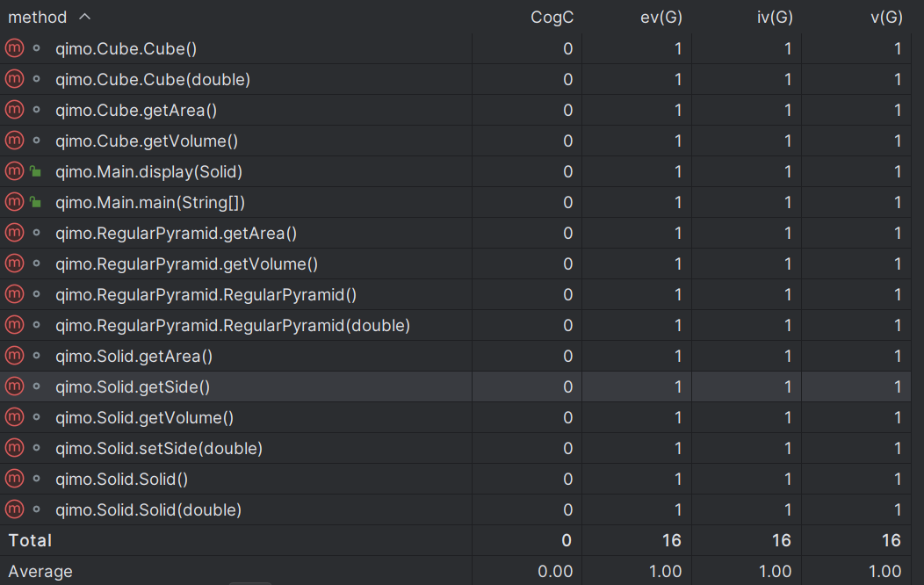924x585 pixels.
Task: Click green public lock icon for Main.display(Solid)
Action: click(36, 172)
